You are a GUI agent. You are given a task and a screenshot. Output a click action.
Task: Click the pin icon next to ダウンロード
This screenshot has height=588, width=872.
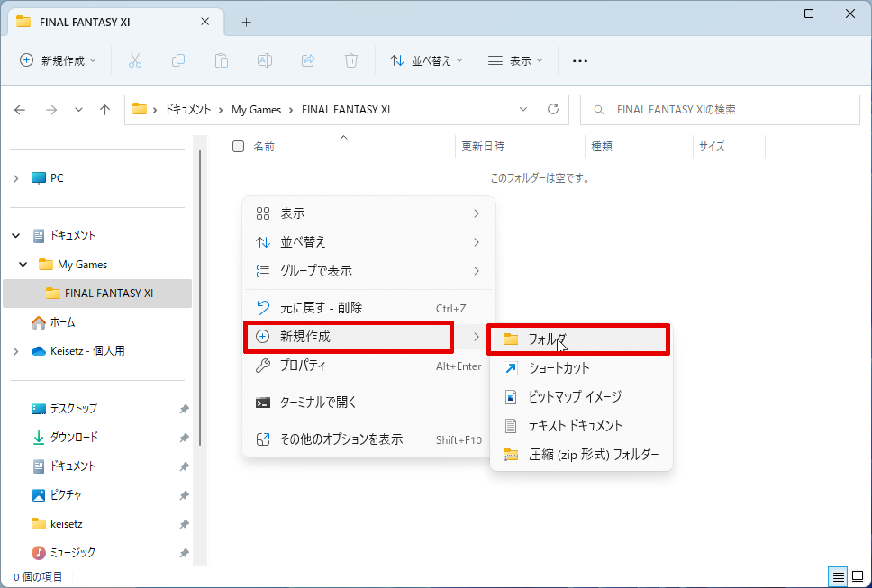[x=184, y=438]
